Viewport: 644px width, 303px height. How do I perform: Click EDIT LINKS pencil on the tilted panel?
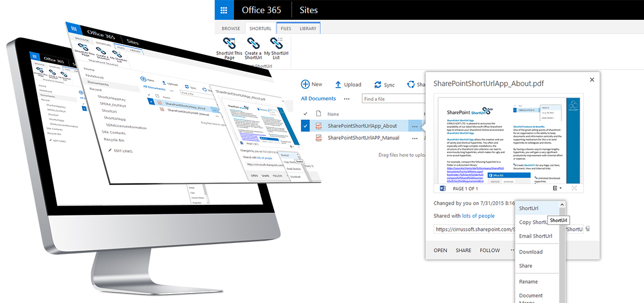(x=110, y=151)
